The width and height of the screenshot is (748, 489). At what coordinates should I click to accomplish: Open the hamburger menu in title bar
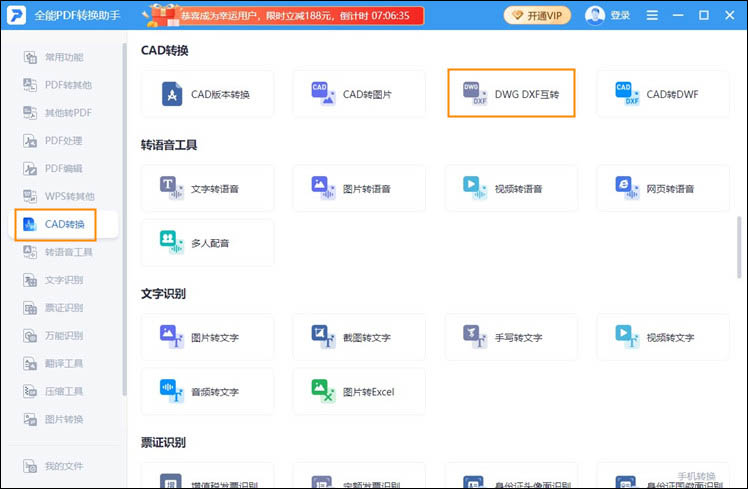(x=652, y=16)
